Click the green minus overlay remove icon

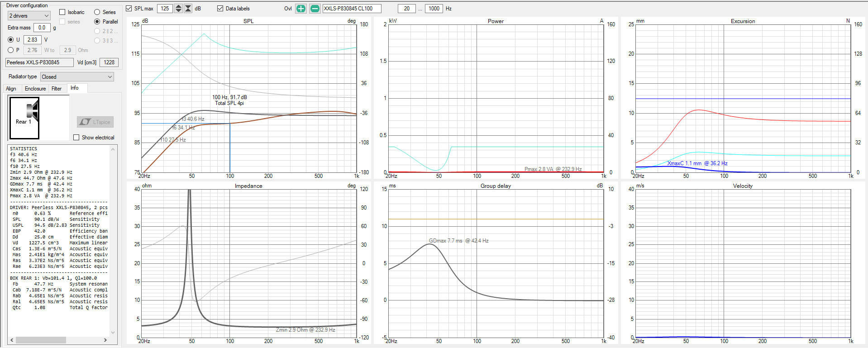tap(315, 9)
